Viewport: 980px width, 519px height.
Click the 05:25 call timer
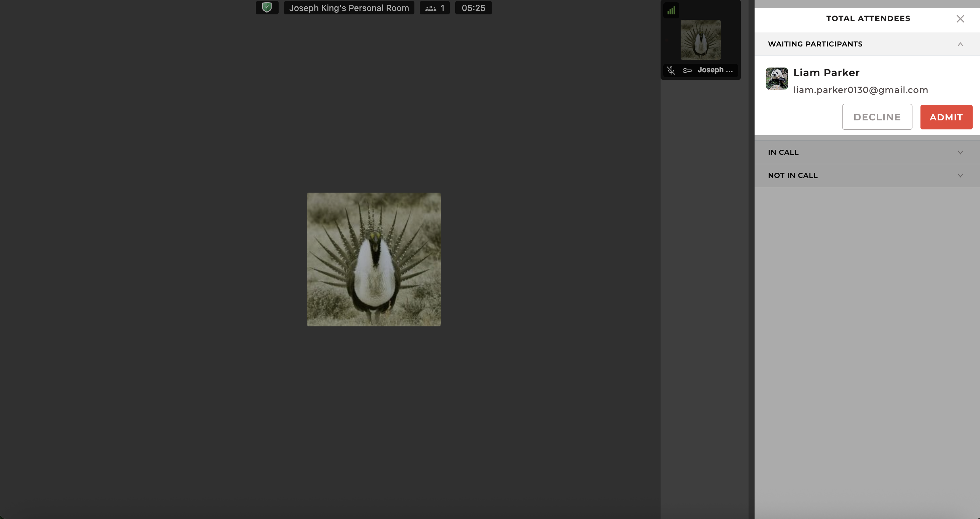click(473, 8)
